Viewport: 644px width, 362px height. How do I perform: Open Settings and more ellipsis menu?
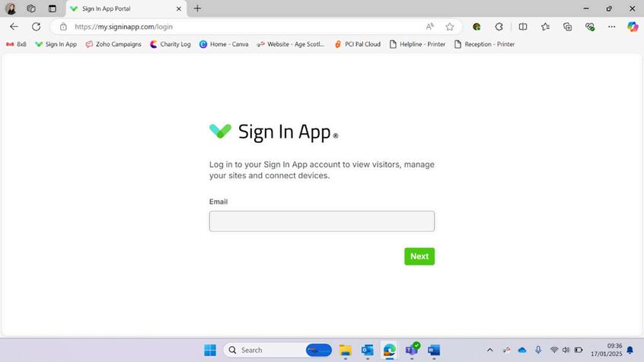(611, 27)
